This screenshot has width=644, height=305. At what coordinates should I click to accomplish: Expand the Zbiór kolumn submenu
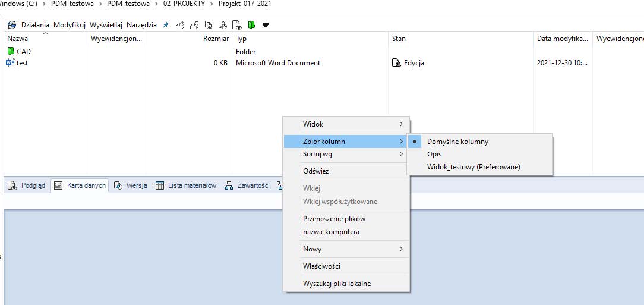tap(346, 142)
